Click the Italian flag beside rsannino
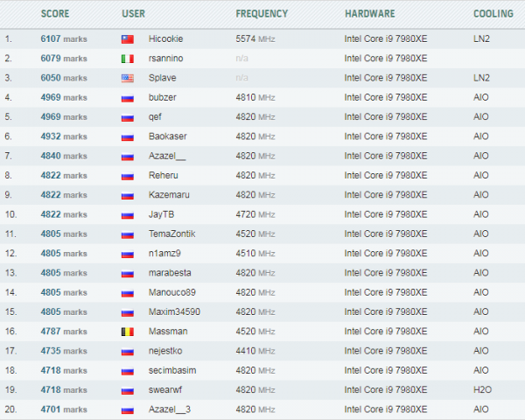Viewport: 525px width, 420px height. [x=127, y=59]
